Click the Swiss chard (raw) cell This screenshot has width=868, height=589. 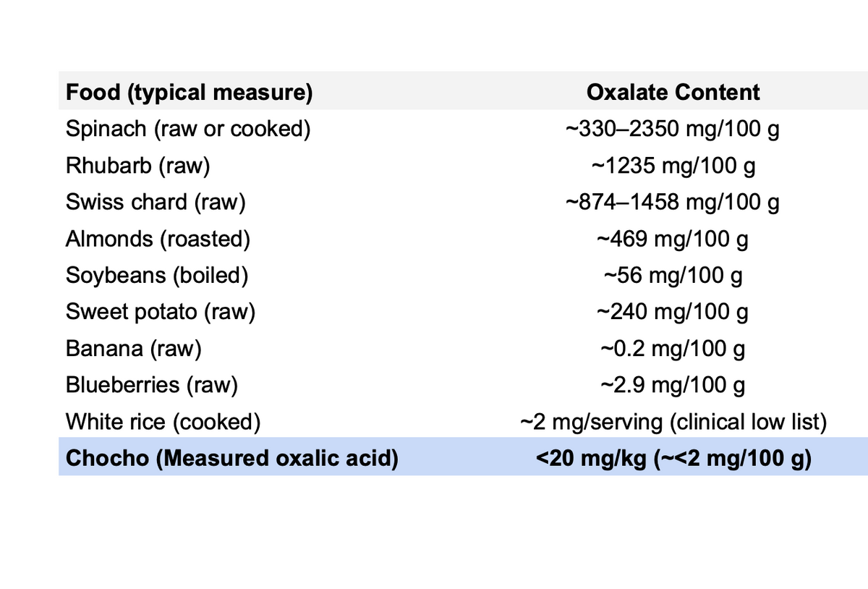[156, 202]
